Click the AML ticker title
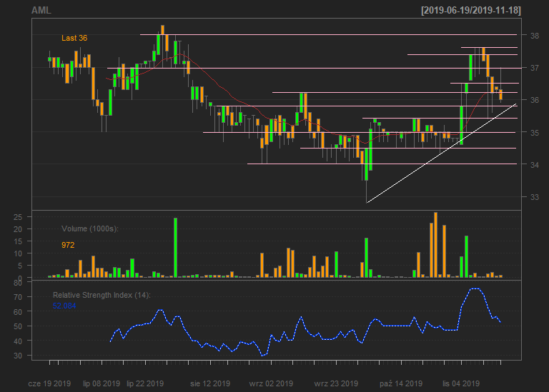 pos(41,11)
